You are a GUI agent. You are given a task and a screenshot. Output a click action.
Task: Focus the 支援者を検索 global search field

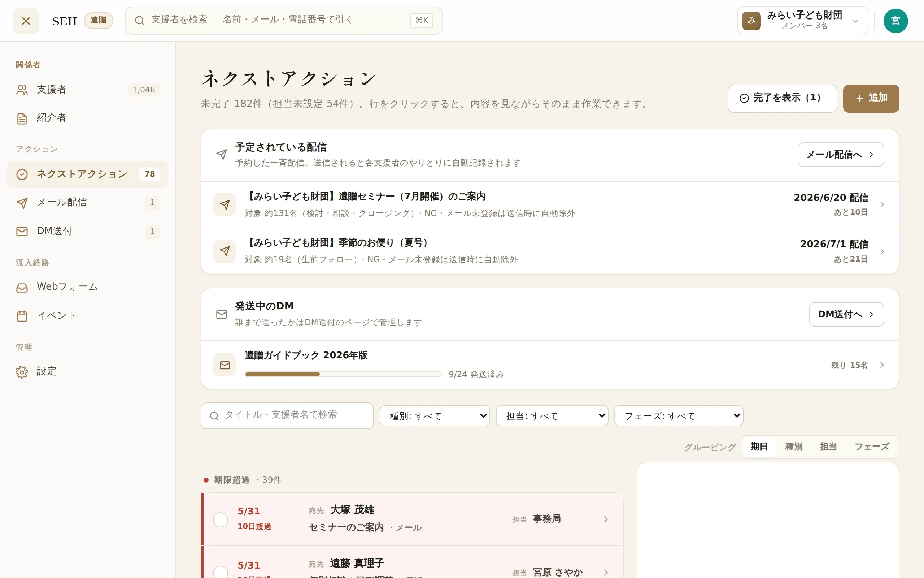coord(283,21)
